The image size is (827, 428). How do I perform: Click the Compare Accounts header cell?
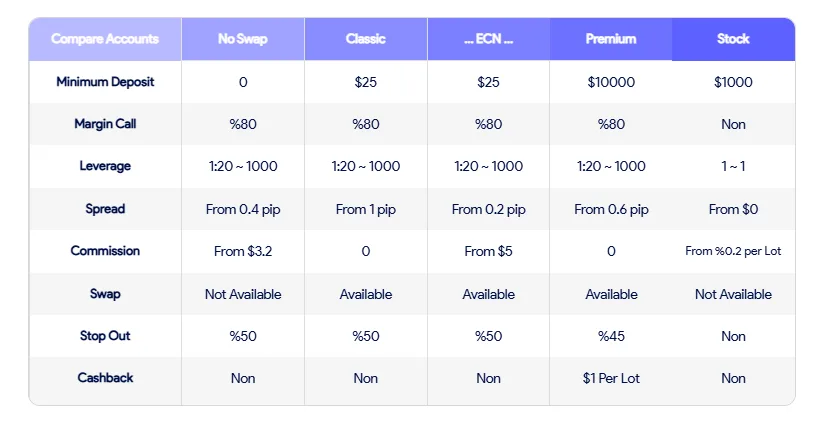point(105,40)
